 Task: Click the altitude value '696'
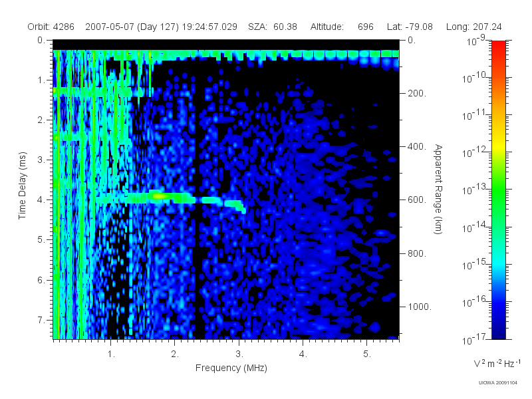(x=365, y=27)
